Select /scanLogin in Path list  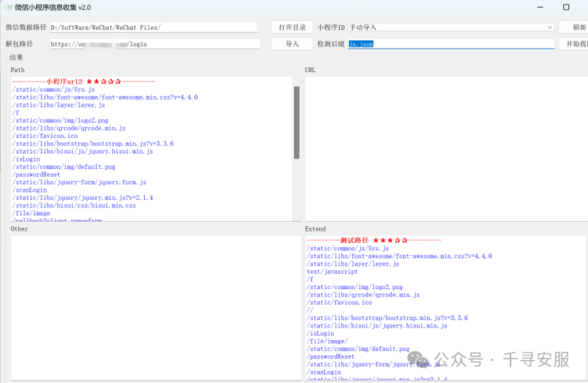[x=30, y=190]
